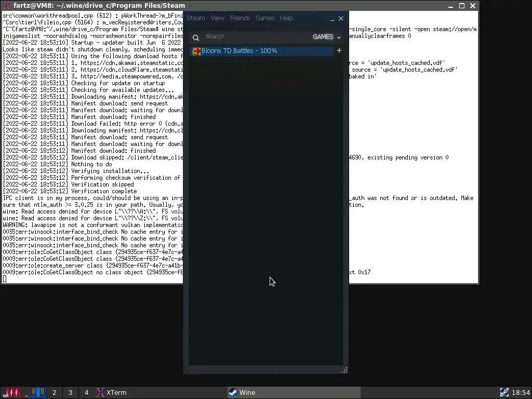Close the XTerm terminal window

tap(473, 6)
